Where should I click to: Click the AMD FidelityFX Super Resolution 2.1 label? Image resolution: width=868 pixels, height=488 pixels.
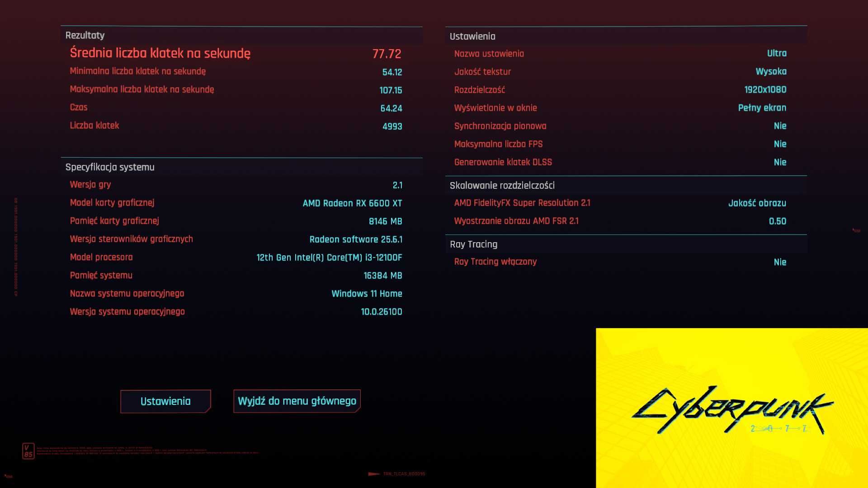click(522, 203)
